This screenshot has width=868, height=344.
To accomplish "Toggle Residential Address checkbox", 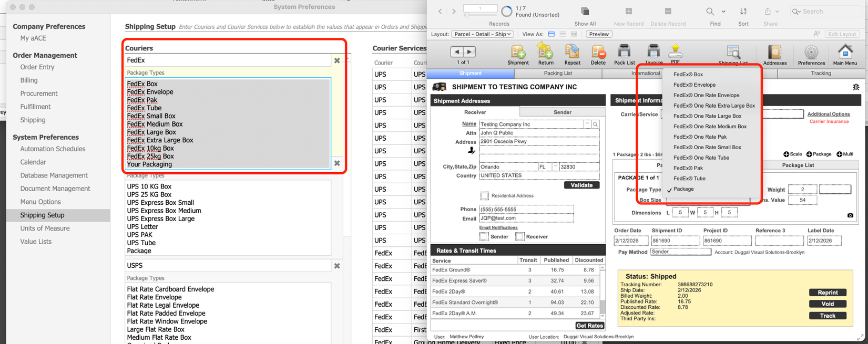I will [x=485, y=196].
